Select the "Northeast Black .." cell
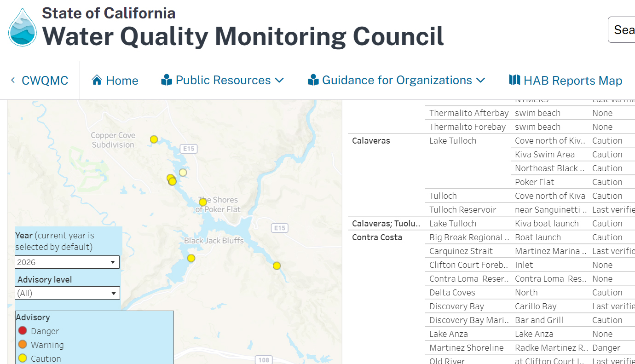The width and height of the screenshot is (635, 364). 550,168
